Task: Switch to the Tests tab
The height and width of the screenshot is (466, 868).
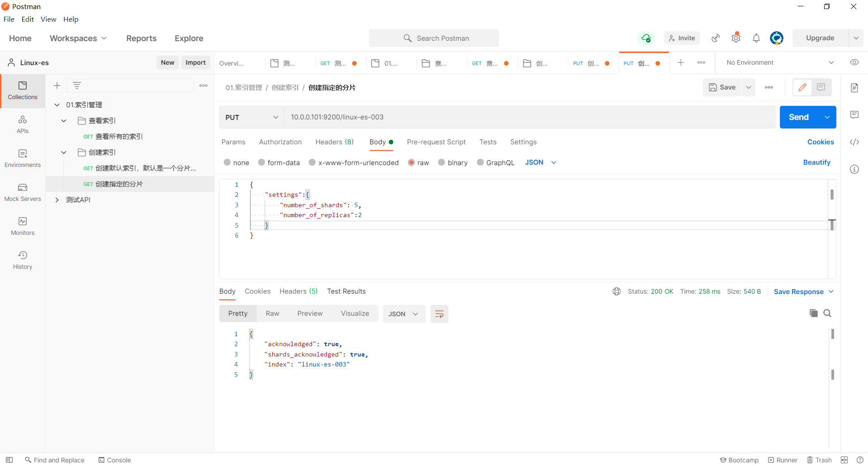Action: click(x=488, y=142)
